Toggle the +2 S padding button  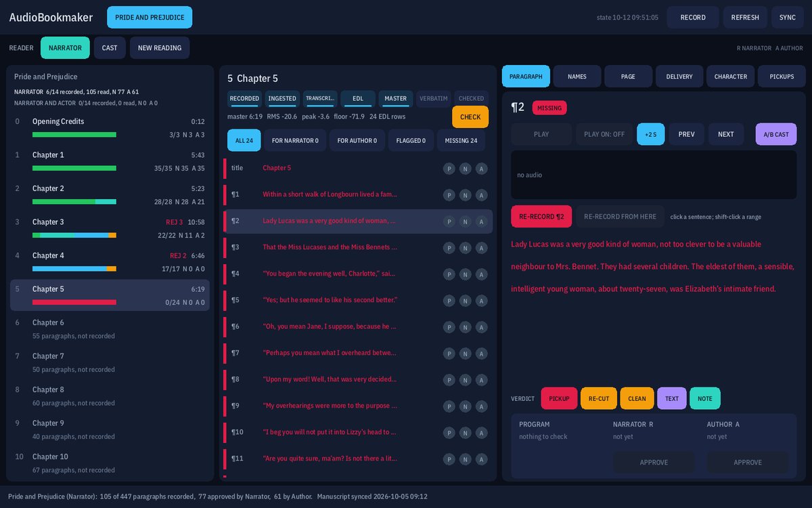[651, 134]
